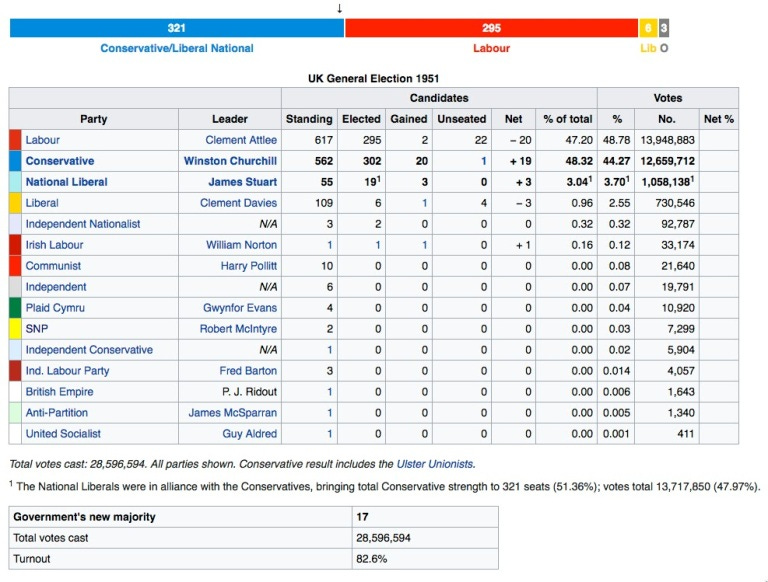Click Liberal vote count 730,546

click(675, 203)
